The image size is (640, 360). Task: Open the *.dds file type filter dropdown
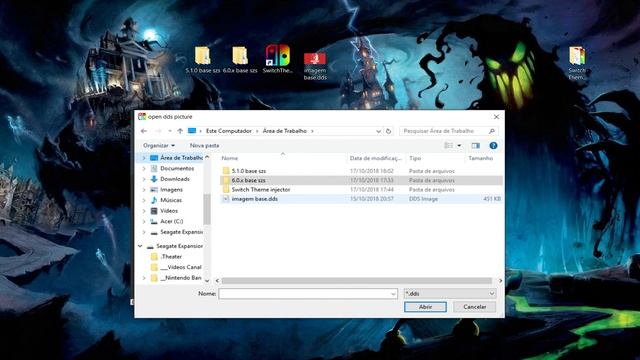pos(450,293)
